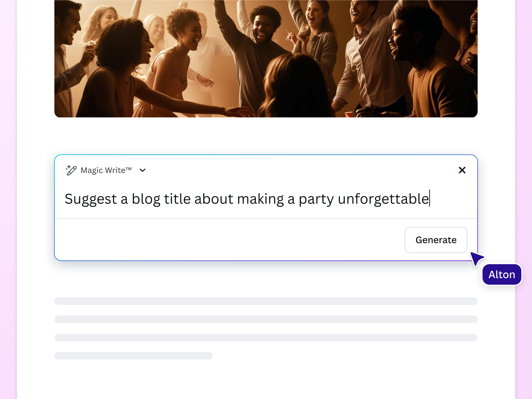Place cursor on the word "unforgettable"
The image size is (532, 399).
tap(383, 199)
